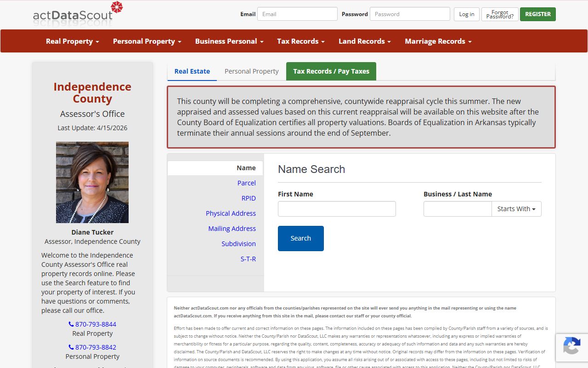
Task: Expand the Land Records menu
Action: coord(365,41)
